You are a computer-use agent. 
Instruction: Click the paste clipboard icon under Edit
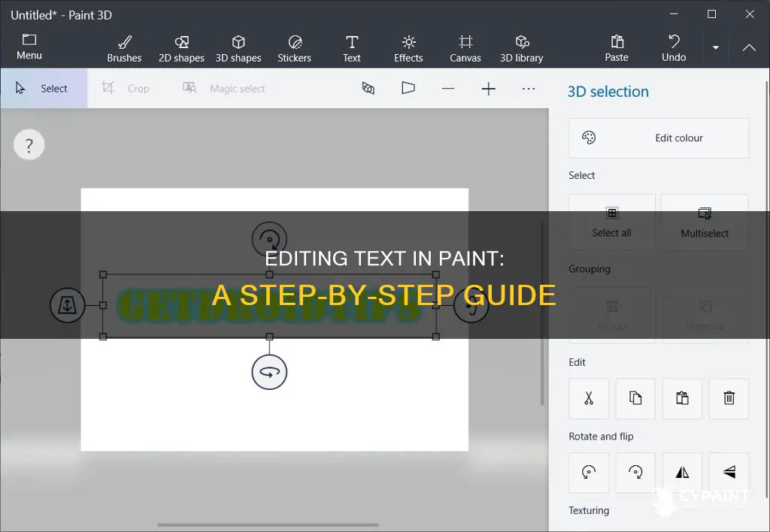coord(682,398)
